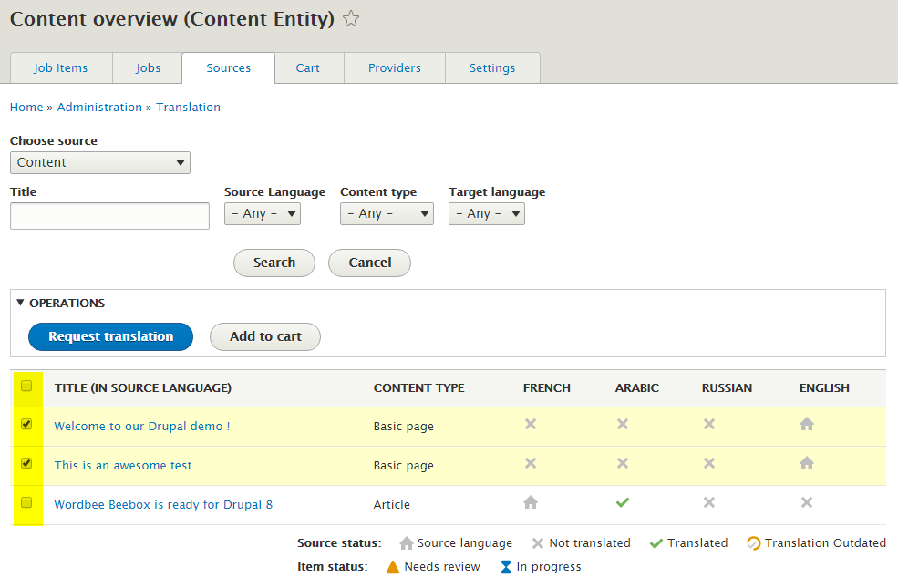Collapse the Operations section
Image resolution: width=898 pixels, height=588 pixels.
tap(60, 303)
